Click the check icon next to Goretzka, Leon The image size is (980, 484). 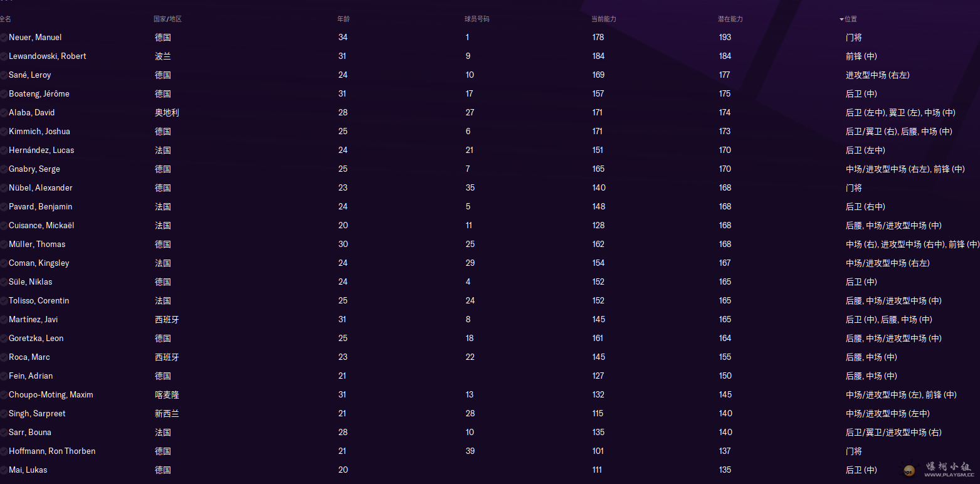coord(4,339)
